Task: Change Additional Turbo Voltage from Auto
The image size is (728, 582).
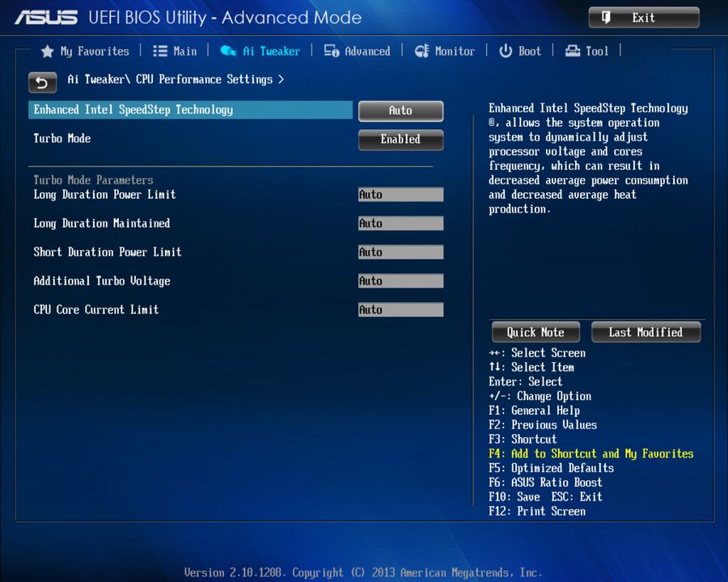Action: coord(400,280)
